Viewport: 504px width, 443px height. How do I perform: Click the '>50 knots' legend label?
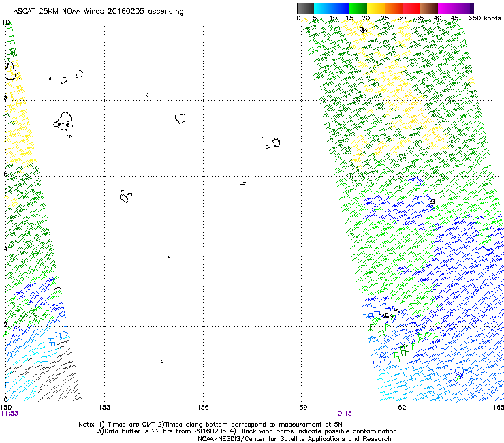484,18
